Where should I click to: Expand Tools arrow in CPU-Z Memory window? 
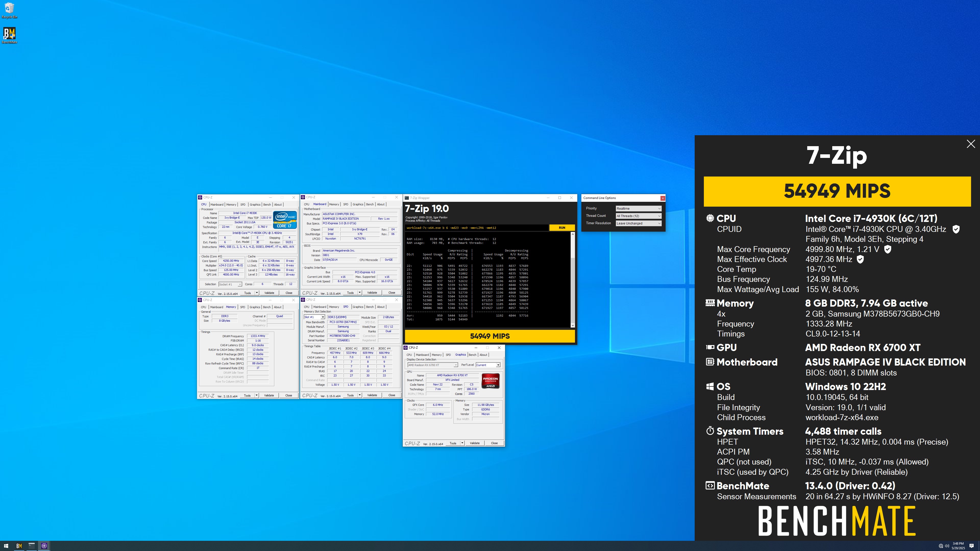tap(257, 395)
